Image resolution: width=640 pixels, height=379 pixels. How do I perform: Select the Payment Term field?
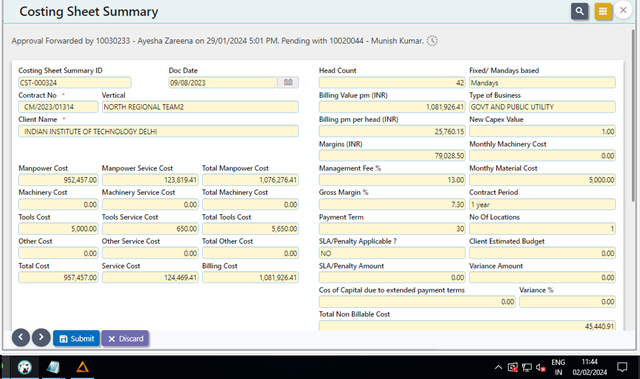point(392,228)
